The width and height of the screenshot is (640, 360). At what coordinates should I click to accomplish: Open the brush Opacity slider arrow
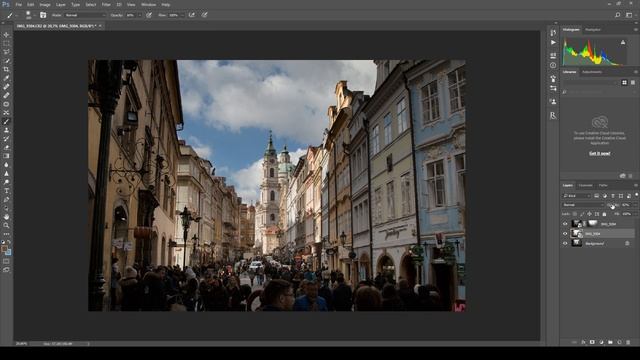[140, 15]
